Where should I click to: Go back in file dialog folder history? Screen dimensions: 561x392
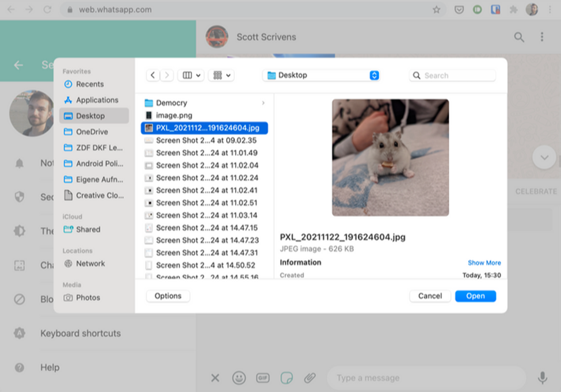coord(153,75)
